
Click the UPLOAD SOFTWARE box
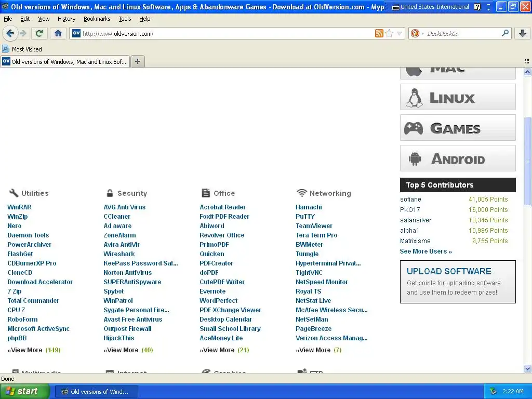458,282
